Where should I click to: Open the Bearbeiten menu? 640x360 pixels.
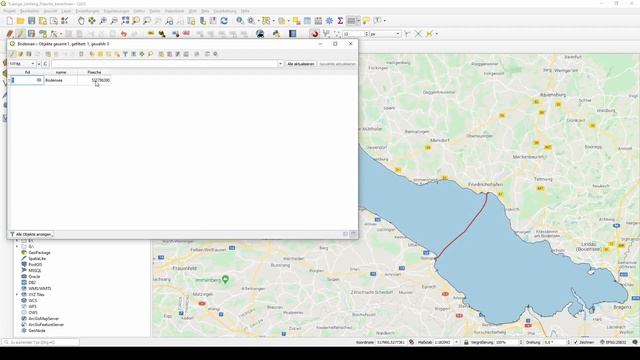click(x=29, y=11)
